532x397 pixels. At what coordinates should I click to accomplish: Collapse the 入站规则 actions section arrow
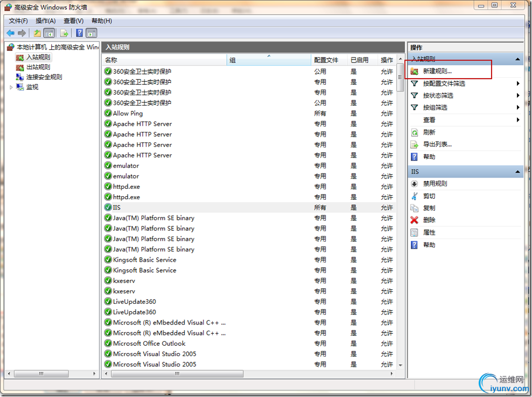tap(518, 59)
